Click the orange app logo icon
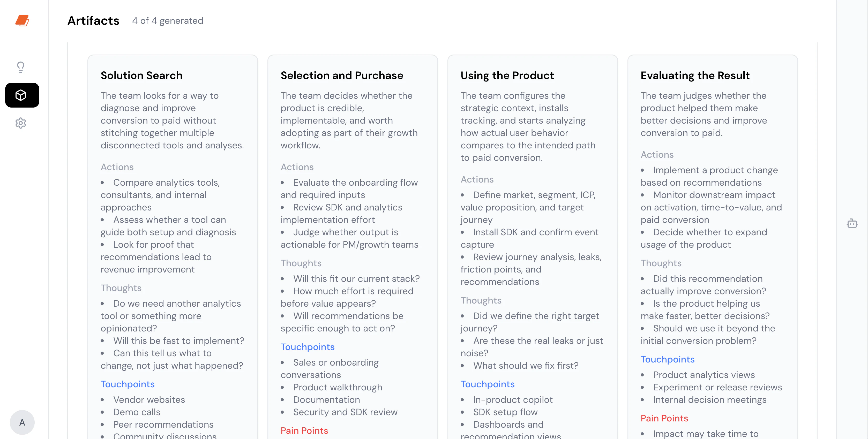This screenshot has height=439, width=868. [x=22, y=20]
